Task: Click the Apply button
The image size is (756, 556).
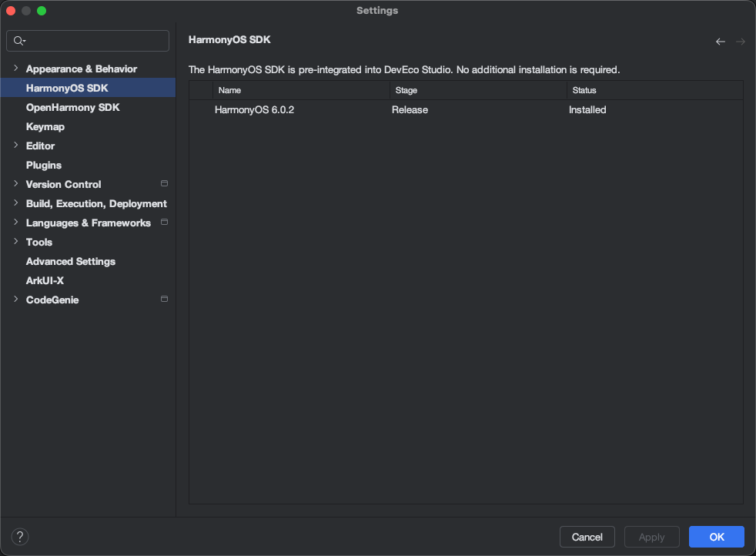Action: pyautogui.click(x=651, y=537)
